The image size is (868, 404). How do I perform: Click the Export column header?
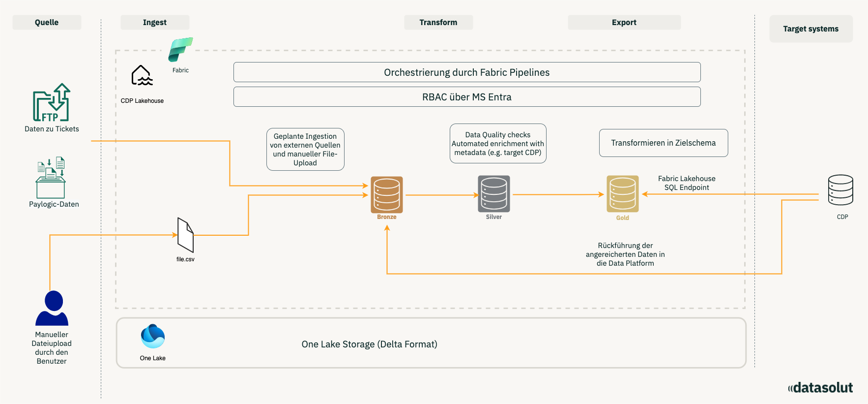pyautogui.click(x=624, y=23)
